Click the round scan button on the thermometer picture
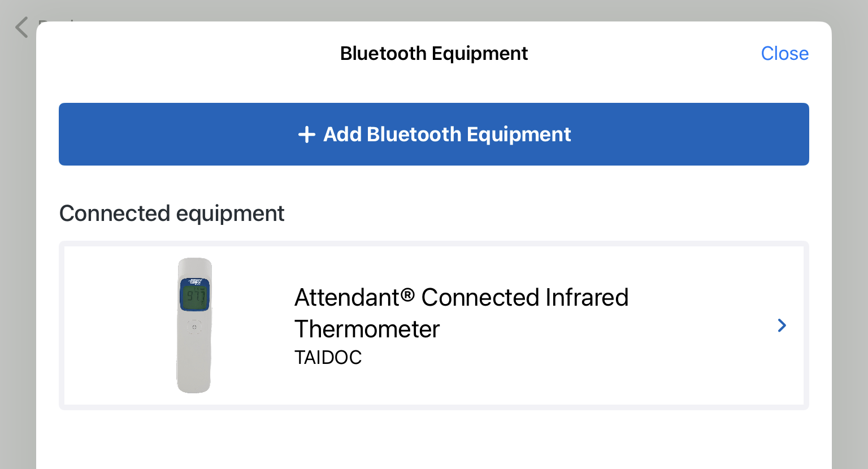 [194, 327]
